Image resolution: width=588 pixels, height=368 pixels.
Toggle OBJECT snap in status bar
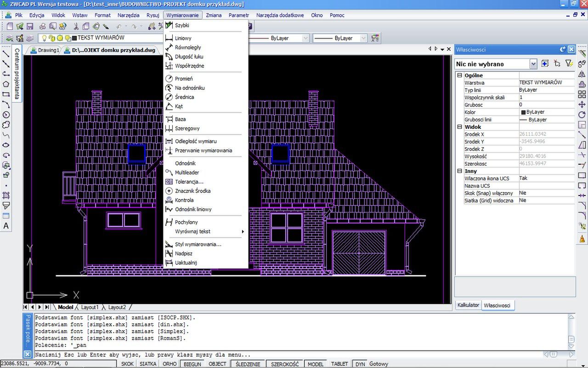tap(217, 364)
